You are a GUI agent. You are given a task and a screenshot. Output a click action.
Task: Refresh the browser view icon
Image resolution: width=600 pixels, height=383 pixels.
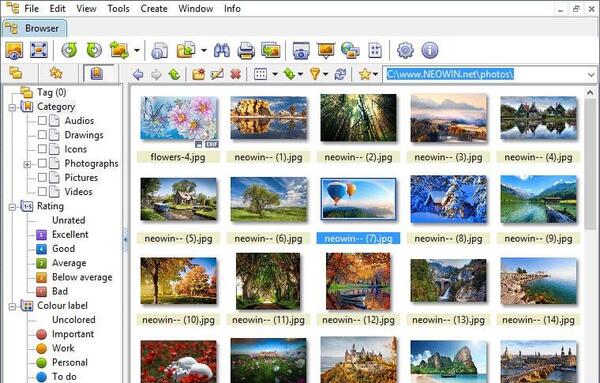point(340,74)
